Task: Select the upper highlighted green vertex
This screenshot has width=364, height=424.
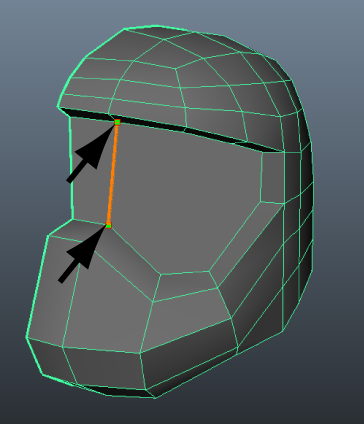Action: 117,122
